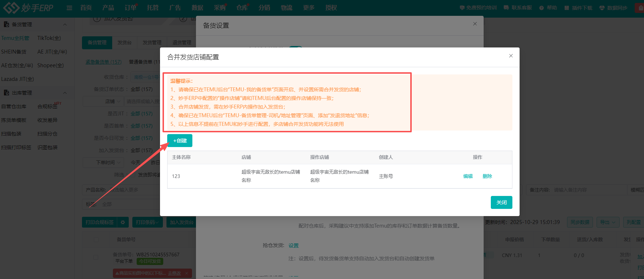Open 仓库 menu in top navigation
This screenshot has height=279, width=644.
[x=242, y=8]
